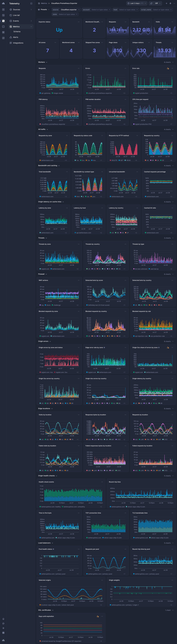Open alert icon on Days until expiration chart
The image size is (177, 644).
(98, 616)
